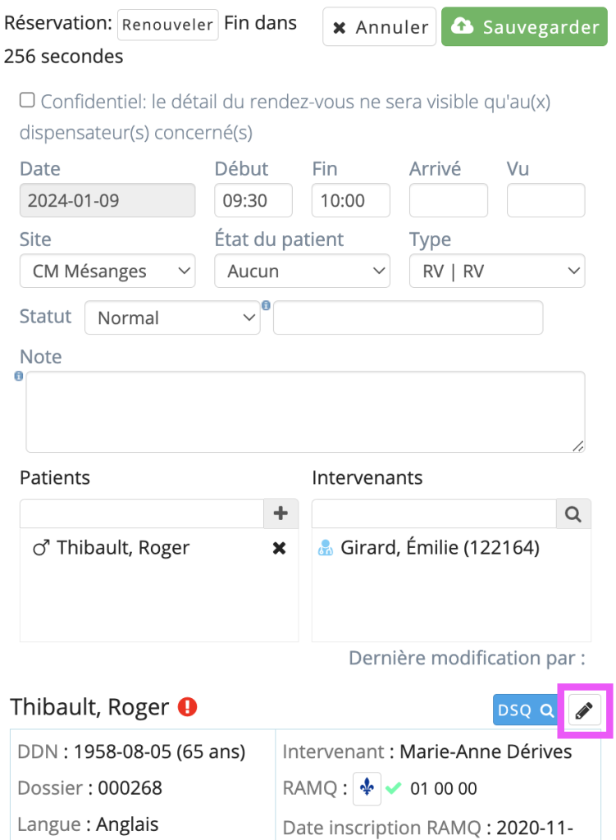This screenshot has height=840, width=616.
Task: Open the État du patient dropdown
Action: click(302, 271)
